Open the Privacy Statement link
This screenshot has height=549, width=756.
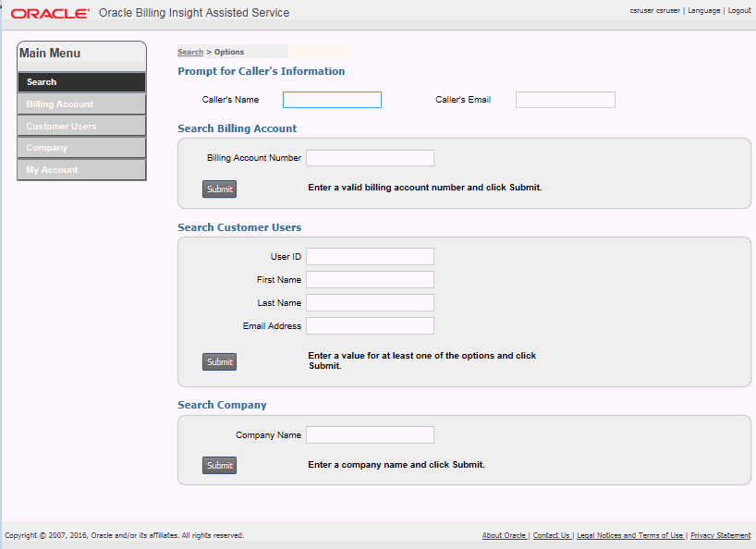[x=721, y=535]
